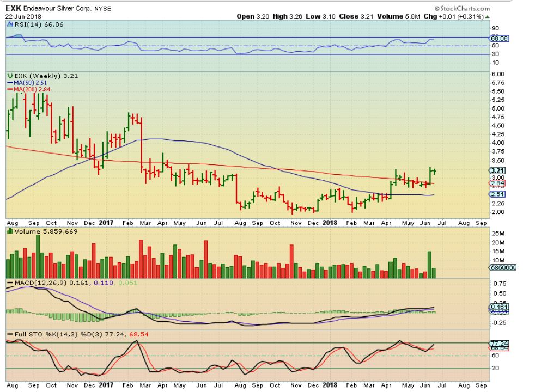Image resolution: width=535 pixels, height=392 pixels.
Task: Click the 2.00 price axis label
Action: pyautogui.click(x=498, y=212)
